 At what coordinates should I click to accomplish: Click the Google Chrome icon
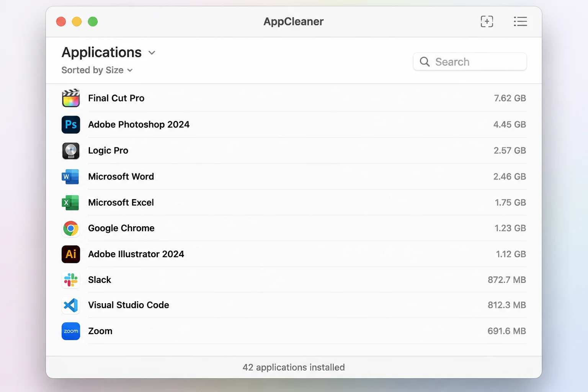tap(71, 229)
